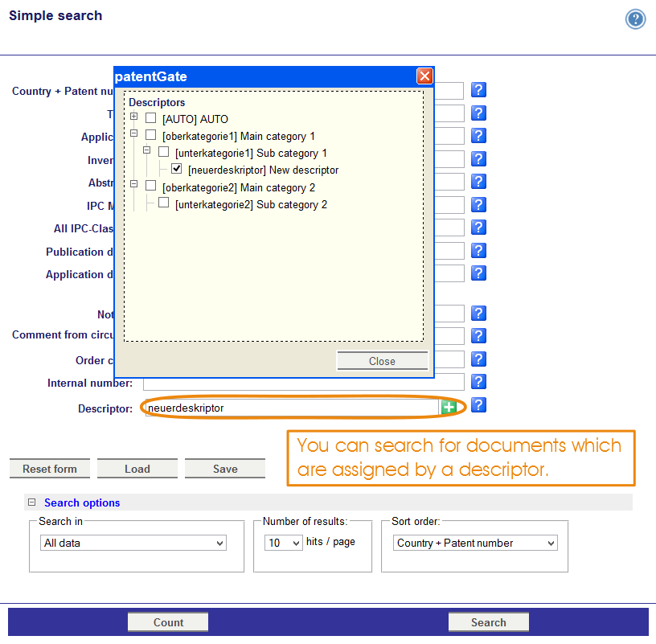Click the help icon in the page header
The image size is (656, 644).
(635, 19)
